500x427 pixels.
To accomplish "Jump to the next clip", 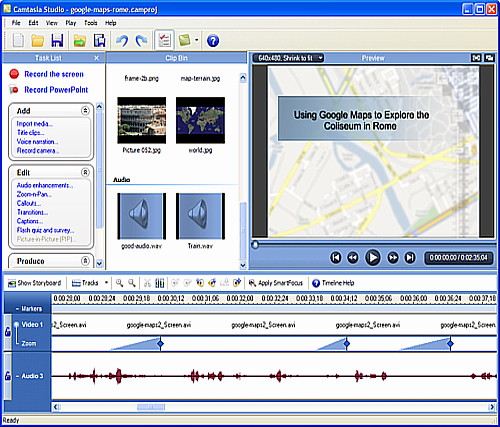I will point(410,258).
